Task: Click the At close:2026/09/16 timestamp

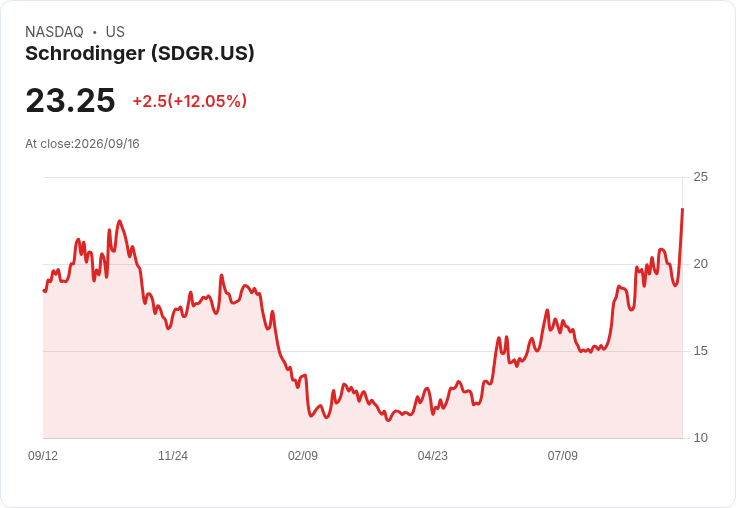Action: [x=82, y=144]
